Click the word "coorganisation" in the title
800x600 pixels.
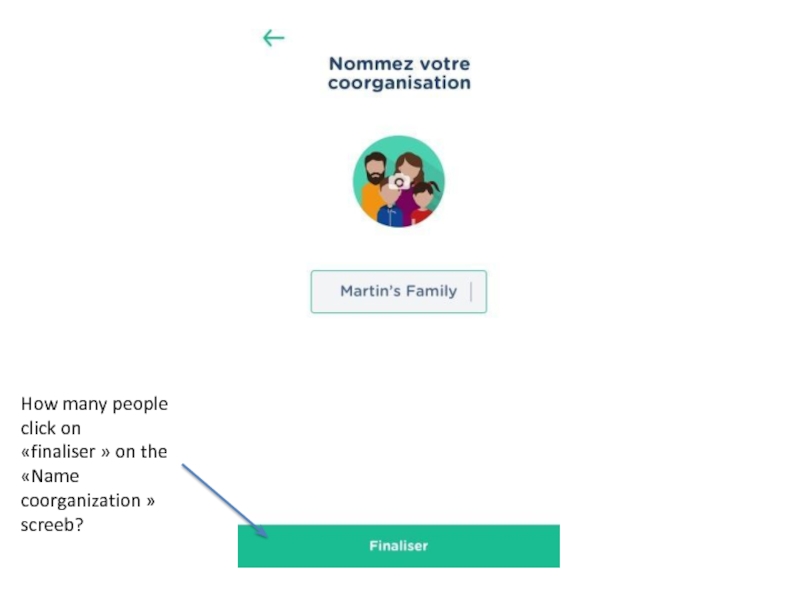tap(399, 83)
